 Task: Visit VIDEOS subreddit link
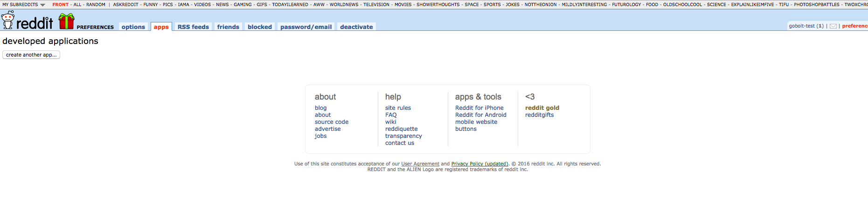(x=202, y=5)
